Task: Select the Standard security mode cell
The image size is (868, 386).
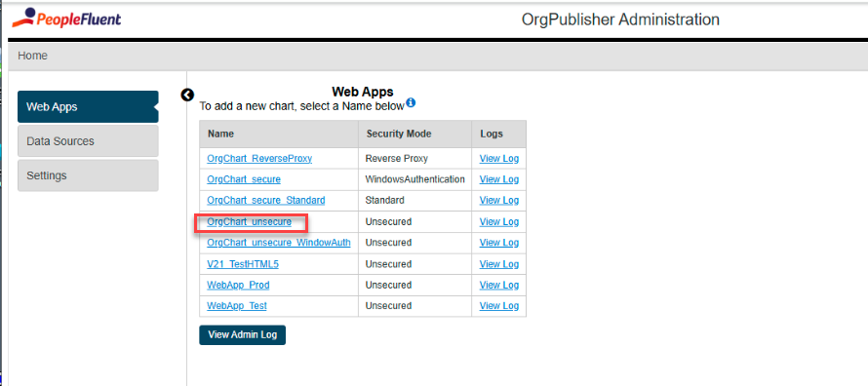Action: [x=415, y=200]
